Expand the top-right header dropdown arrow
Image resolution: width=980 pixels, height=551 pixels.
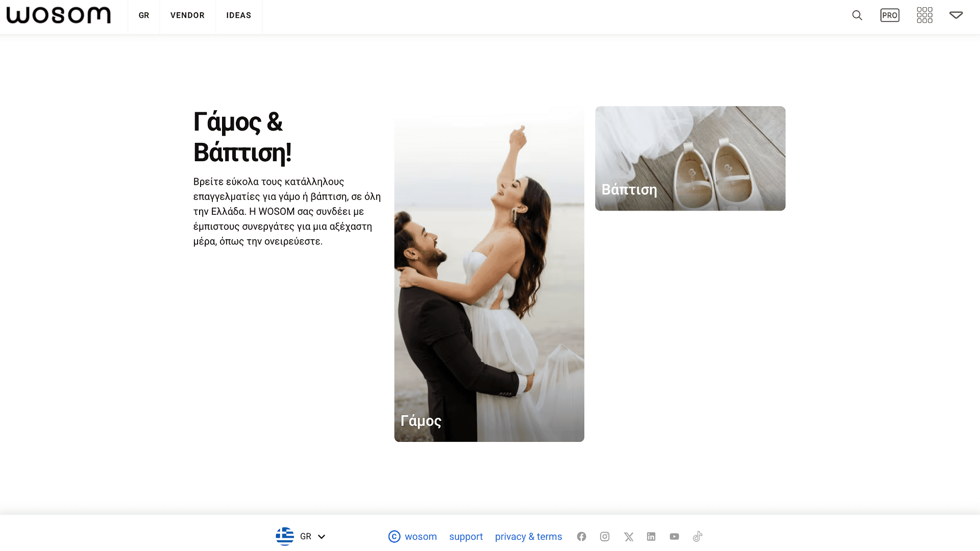pos(956,15)
